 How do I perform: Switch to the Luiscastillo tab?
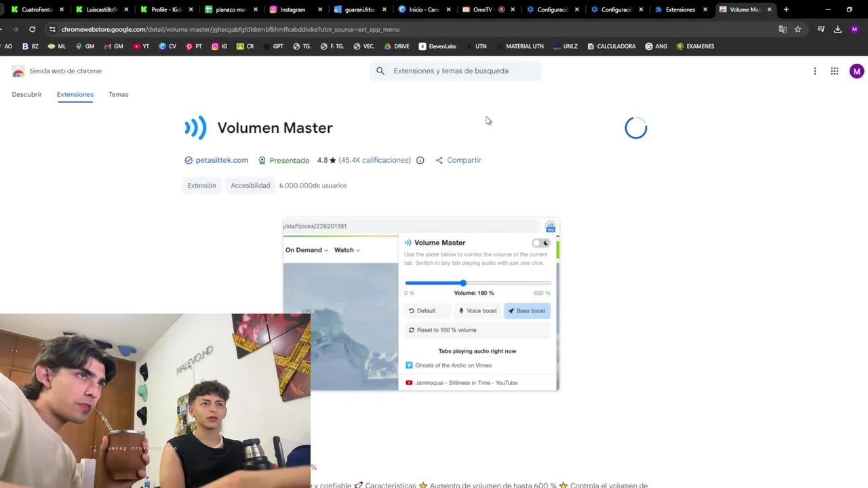pos(102,9)
